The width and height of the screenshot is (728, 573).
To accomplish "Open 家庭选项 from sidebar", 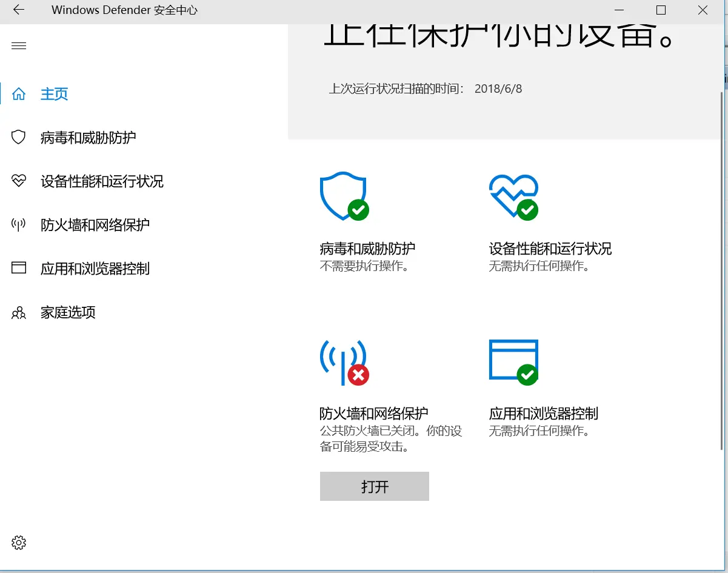I will (68, 312).
